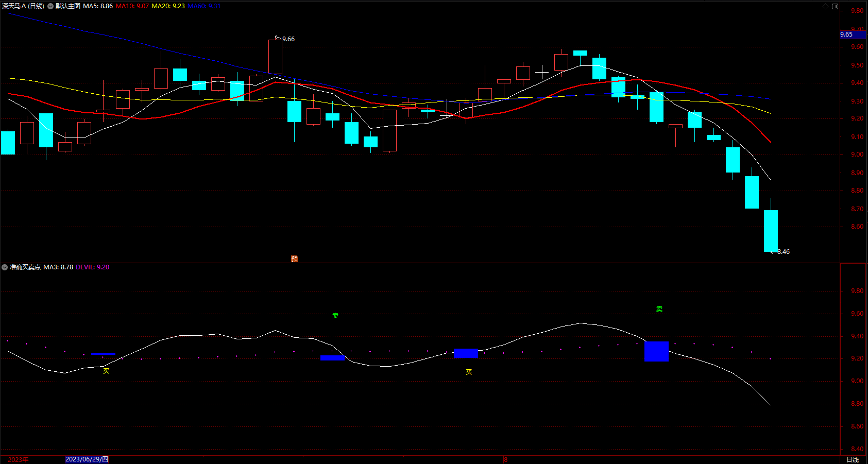Open the 准确买卖点 indicator dropdown arrow
The image size is (868, 464).
(5, 267)
